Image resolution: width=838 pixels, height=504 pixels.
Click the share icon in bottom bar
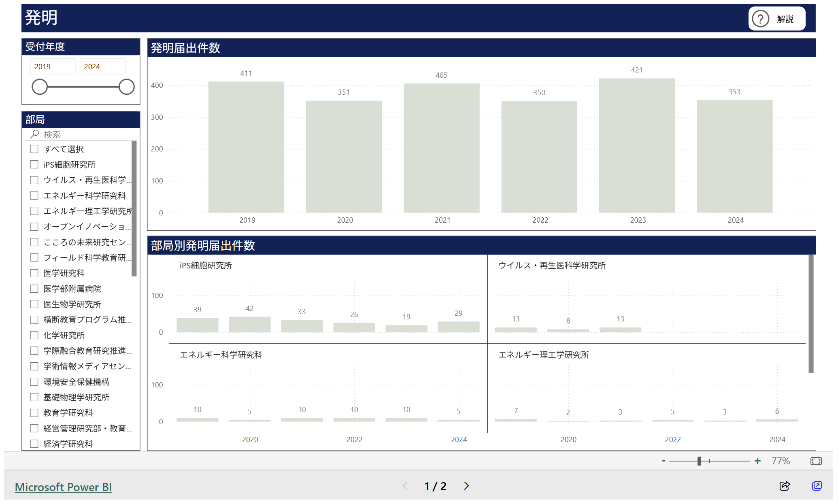pos(785,486)
